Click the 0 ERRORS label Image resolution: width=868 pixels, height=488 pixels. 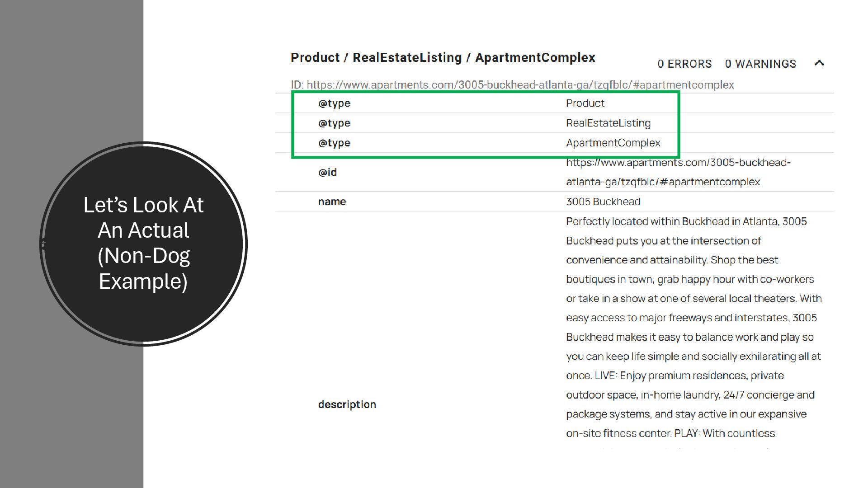[684, 64]
